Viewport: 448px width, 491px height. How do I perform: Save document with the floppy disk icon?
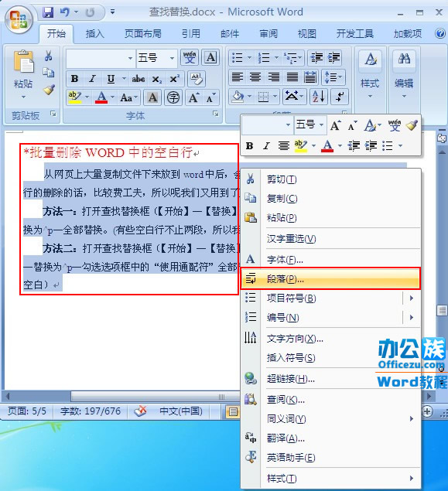[x=48, y=12]
